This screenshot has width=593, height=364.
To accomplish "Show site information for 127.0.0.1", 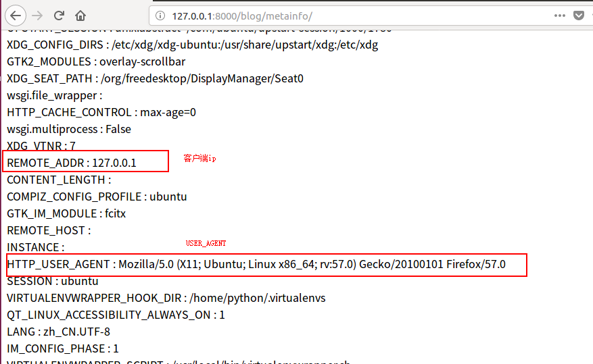I will point(160,16).
